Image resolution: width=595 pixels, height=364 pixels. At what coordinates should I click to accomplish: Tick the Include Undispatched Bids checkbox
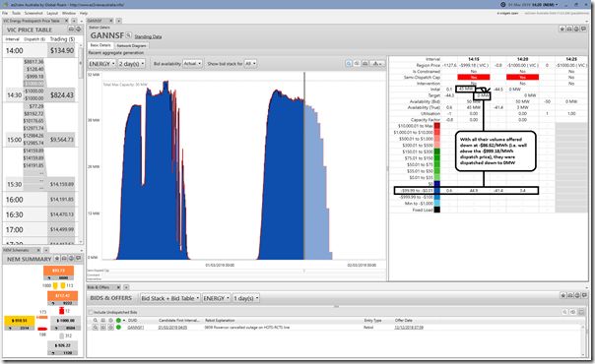pyautogui.click(x=91, y=312)
